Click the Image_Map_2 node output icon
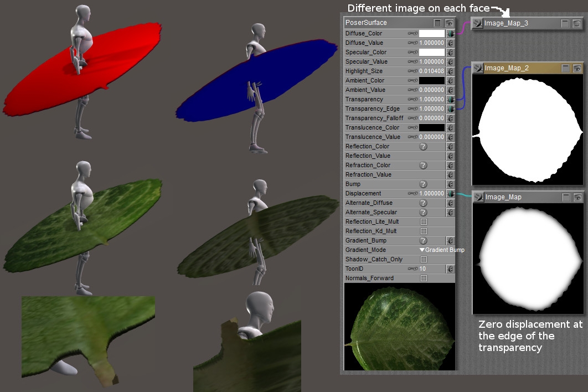Viewport: 588px width, 392px height. (x=478, y=68)
